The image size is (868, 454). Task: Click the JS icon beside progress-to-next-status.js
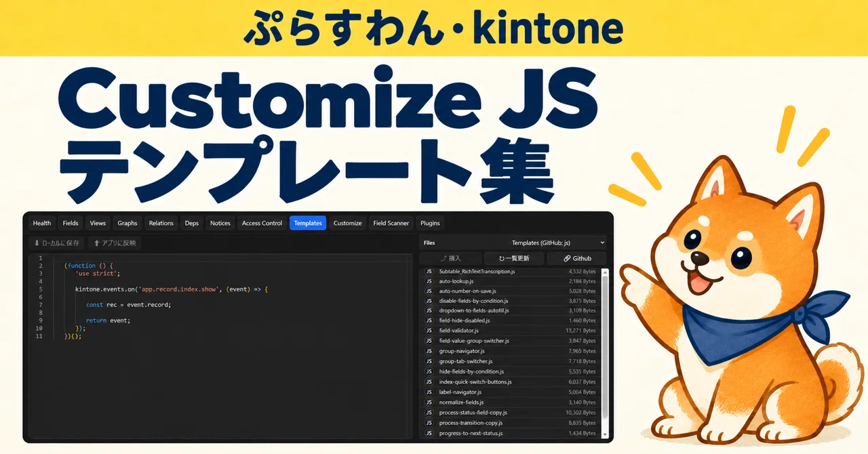coord(429,433)
